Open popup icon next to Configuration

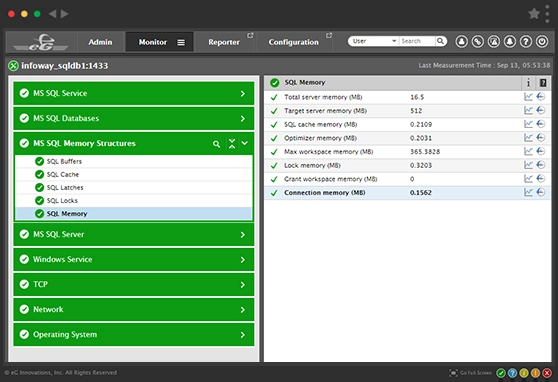[329, 35]
